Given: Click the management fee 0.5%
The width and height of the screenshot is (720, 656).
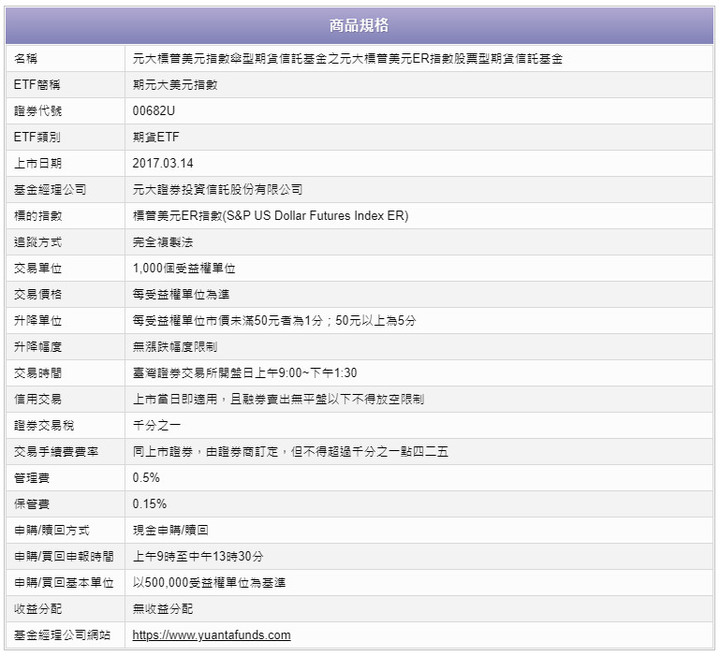Looking at the screenshot, I should tap(146, 477).
